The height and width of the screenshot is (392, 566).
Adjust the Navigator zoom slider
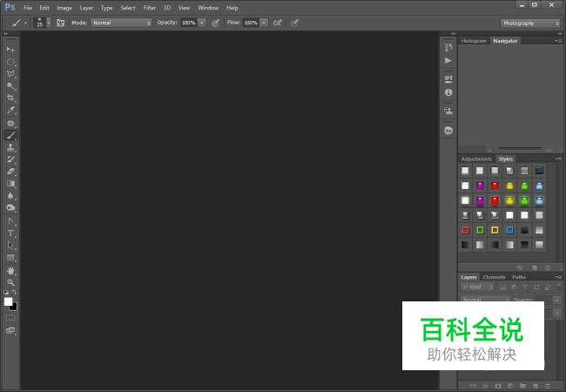tap(520, 148)
